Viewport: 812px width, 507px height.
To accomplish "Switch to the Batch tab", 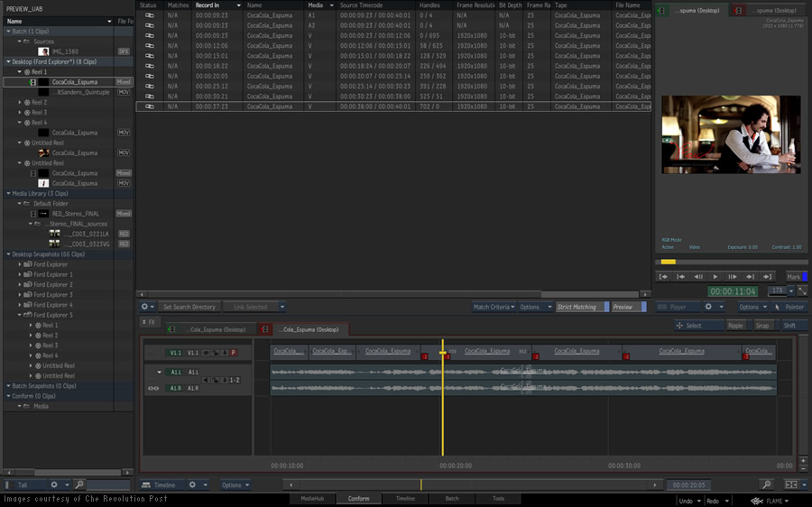I will pos(452,498).
